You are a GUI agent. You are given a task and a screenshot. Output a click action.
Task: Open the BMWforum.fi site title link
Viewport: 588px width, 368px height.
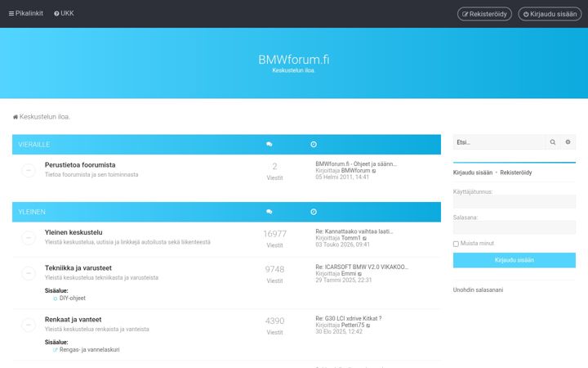pos(294,60)
